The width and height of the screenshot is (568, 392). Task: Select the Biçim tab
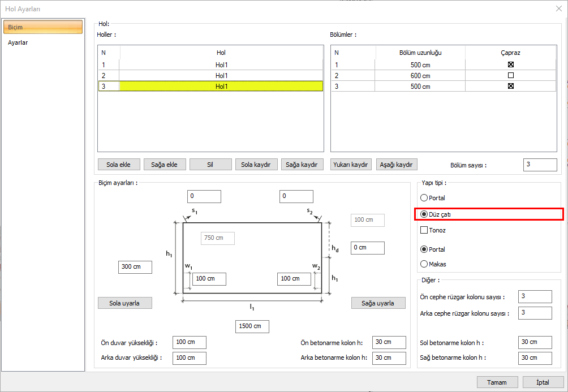click(x=43, y=27)
